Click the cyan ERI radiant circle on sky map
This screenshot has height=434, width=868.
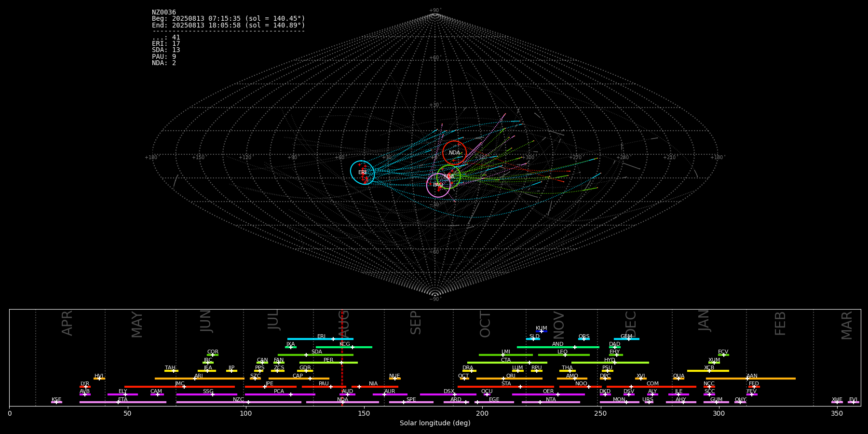[x=362, y=173]
